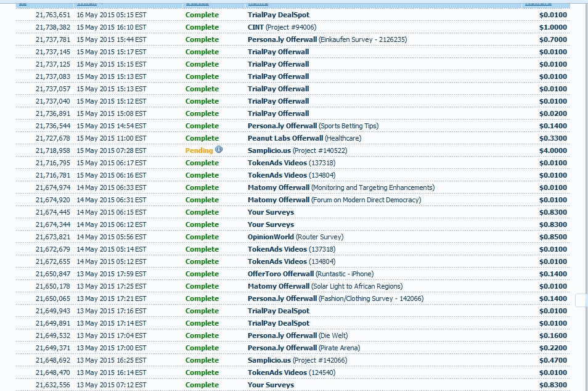Open Matomy Monitoring and Targeting Enhancements entry
588x391 pixels.
coord(341,187)
